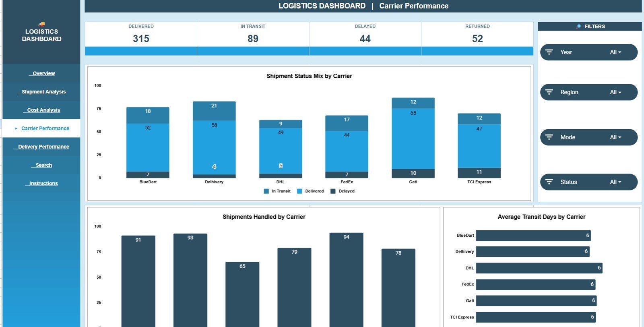Click the magnifier icon next to FILTERS
This screenshot has height=327, width=644.
click(578, 27)
